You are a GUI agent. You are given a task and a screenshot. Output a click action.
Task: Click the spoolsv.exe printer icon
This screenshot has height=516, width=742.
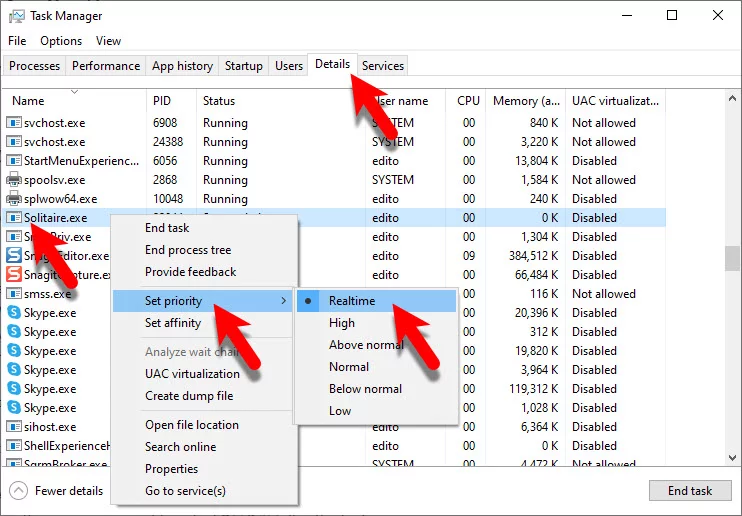14,180
